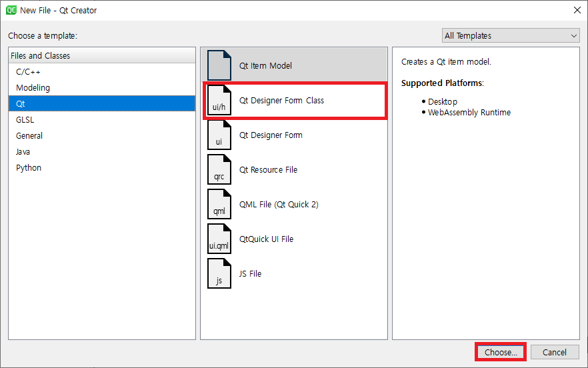Viewport: 588px width, 368px height.
Task: Click the WebAssembly Runtime platform entry
Action: click(x=469, y=113)
